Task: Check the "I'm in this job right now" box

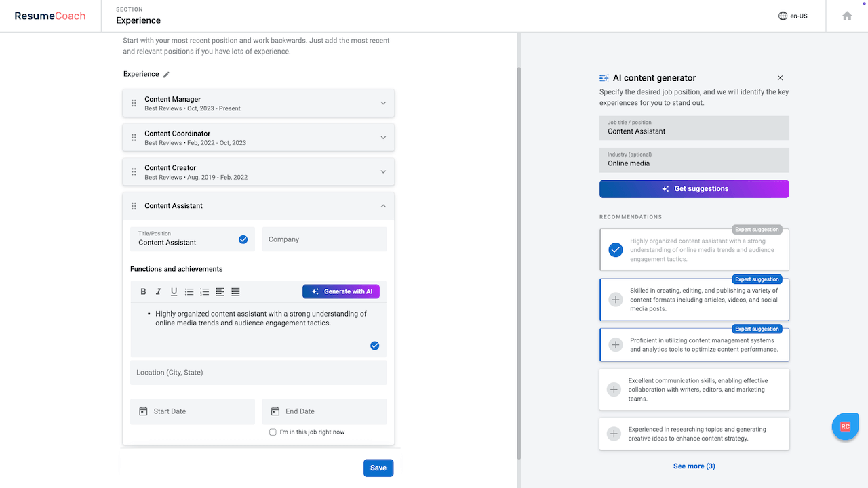Action: [x=273, y=432]
